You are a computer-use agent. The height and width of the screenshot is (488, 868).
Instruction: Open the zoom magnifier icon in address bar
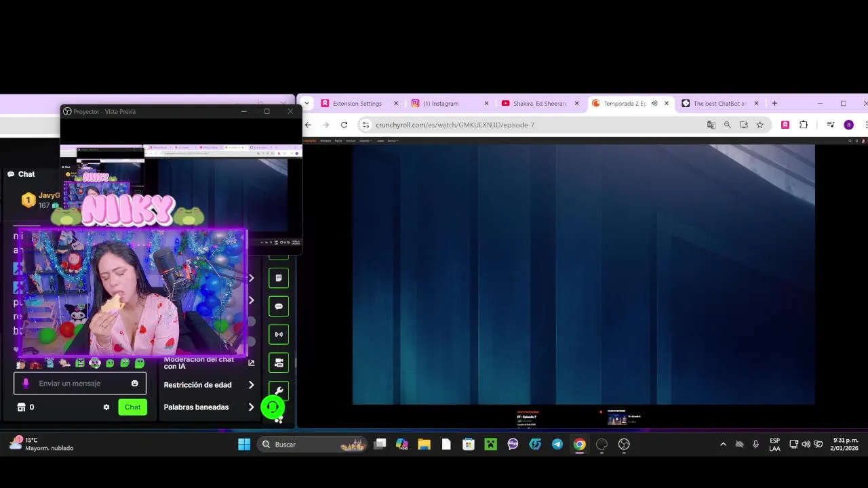728,125
